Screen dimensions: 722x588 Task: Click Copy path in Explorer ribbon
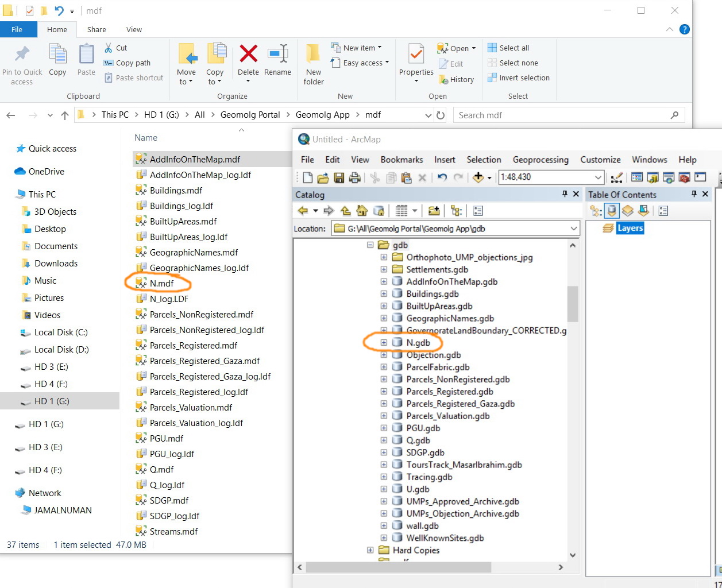[x=127, y=63]
